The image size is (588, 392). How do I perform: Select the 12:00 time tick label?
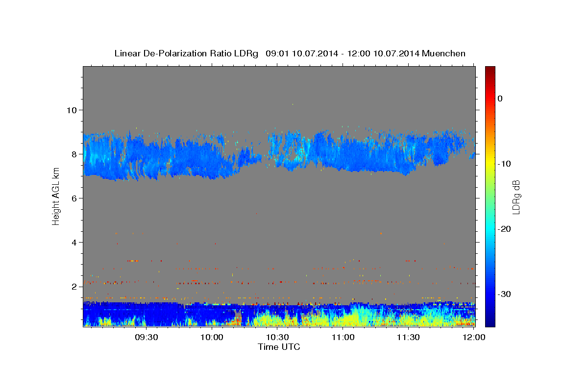473,338
